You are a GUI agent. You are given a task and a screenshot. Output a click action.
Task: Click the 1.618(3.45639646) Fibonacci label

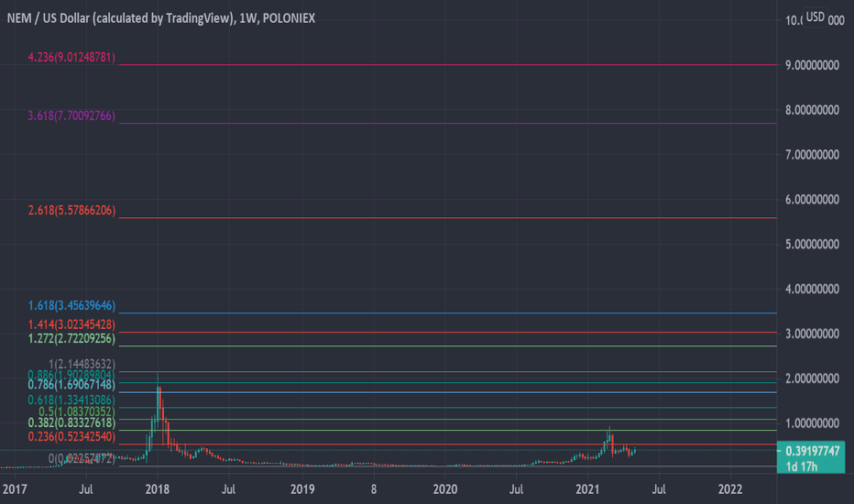(71, 306)
